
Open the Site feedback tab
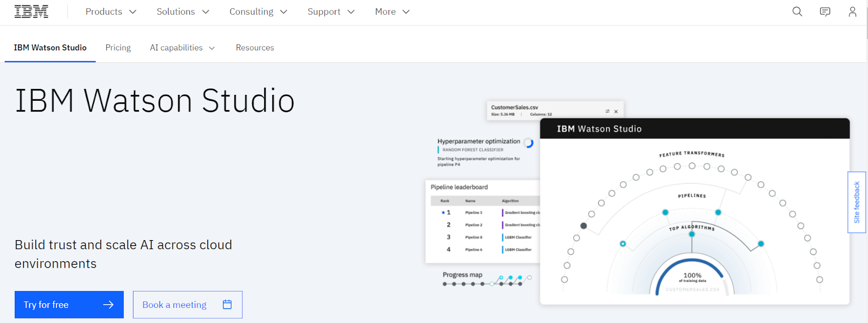pyautogui.click(x=857, y=202)
